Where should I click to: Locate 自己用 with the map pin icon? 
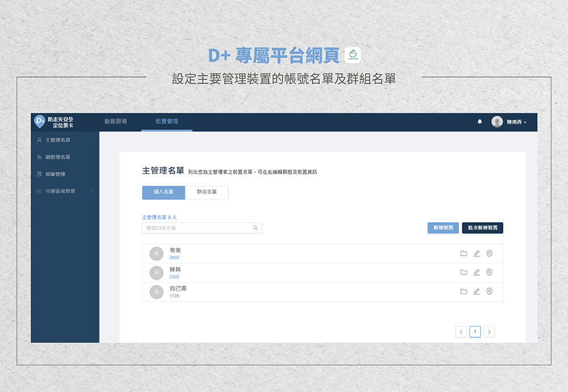click(x=490, y=291)
